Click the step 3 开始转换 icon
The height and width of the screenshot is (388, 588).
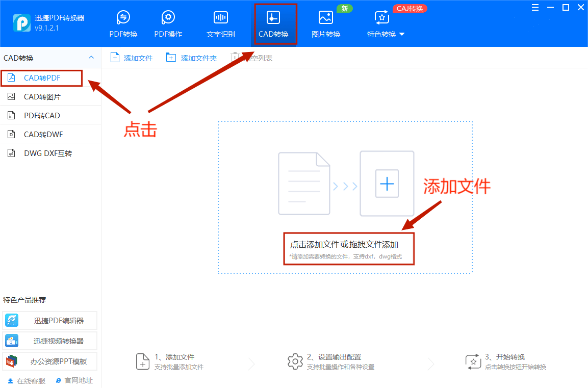point(473,361)
